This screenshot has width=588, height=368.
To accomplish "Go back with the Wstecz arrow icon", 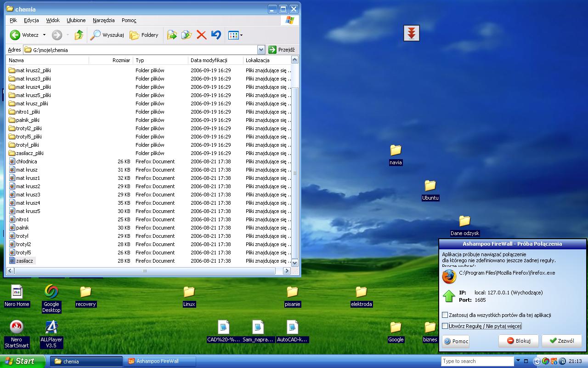I will [x=15, y=35].
